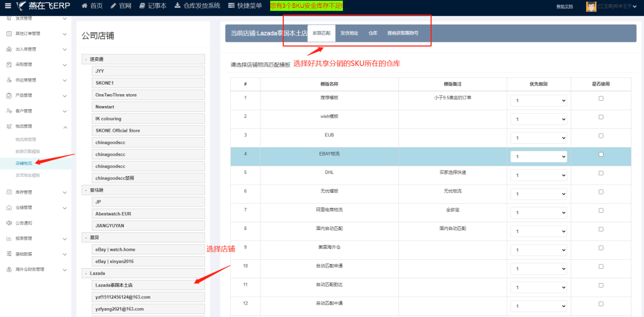The height and width of the screenshot is (317, 644).
Task: Expand the 报表管理 sidebar chevron
Action: coord(64,238)
